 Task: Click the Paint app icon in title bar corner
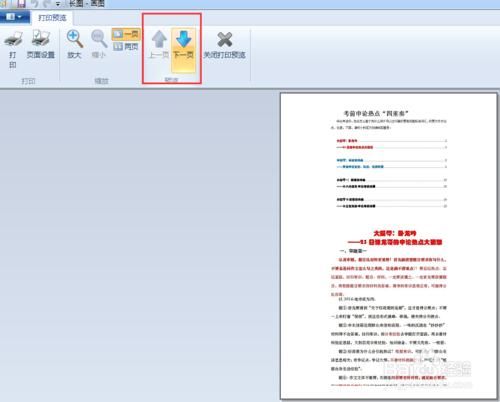pos(4,3)
